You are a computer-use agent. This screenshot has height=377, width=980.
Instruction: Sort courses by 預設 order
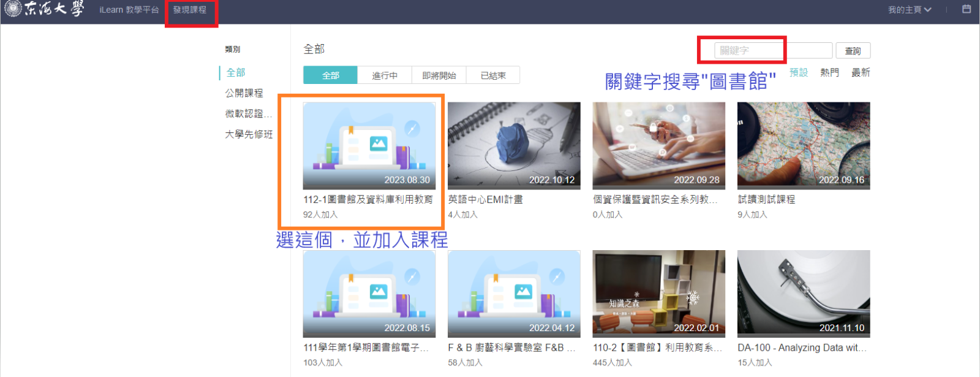pos(798,72)
